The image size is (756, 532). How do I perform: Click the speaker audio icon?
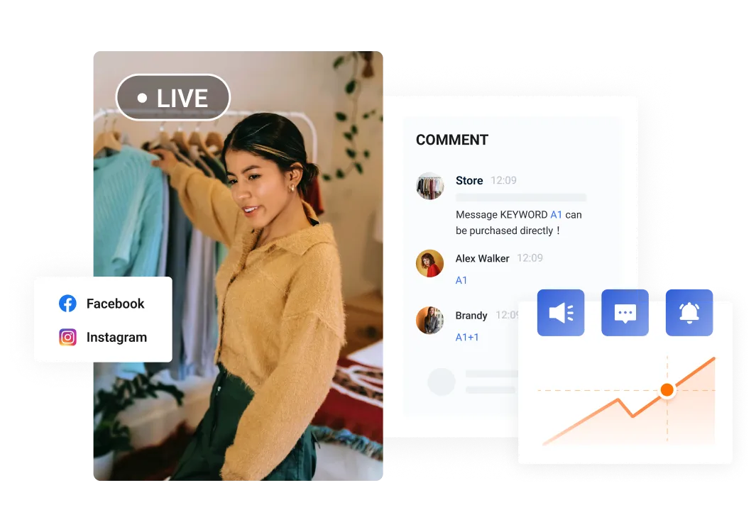point(560,312)
